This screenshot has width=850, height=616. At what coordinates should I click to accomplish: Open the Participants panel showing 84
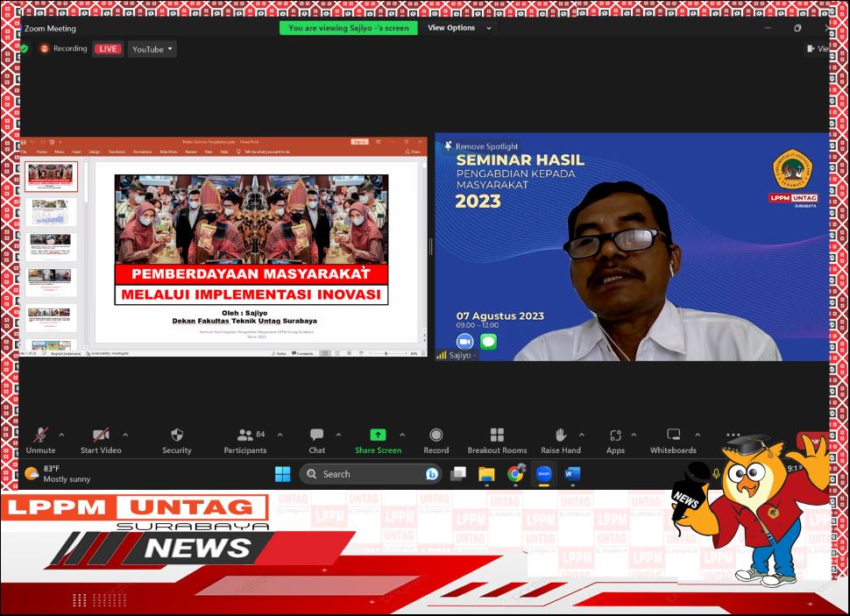coord(245,441)
